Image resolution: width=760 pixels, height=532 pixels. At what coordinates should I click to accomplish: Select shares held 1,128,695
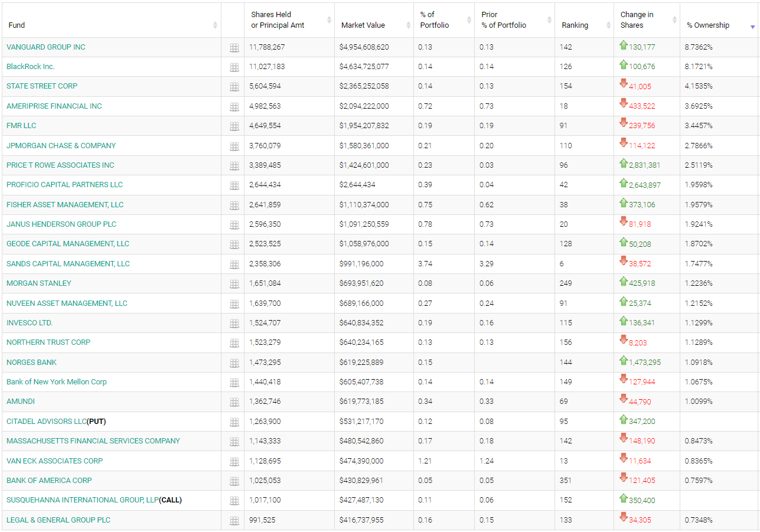pyautogui.click(x=265, y=461)
